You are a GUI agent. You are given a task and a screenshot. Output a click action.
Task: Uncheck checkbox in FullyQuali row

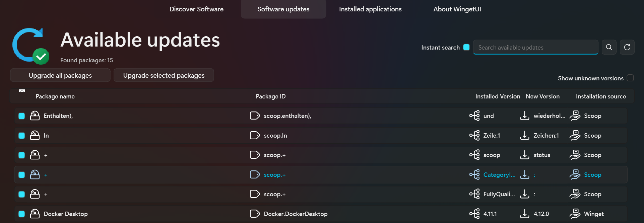tap(22, 194)
